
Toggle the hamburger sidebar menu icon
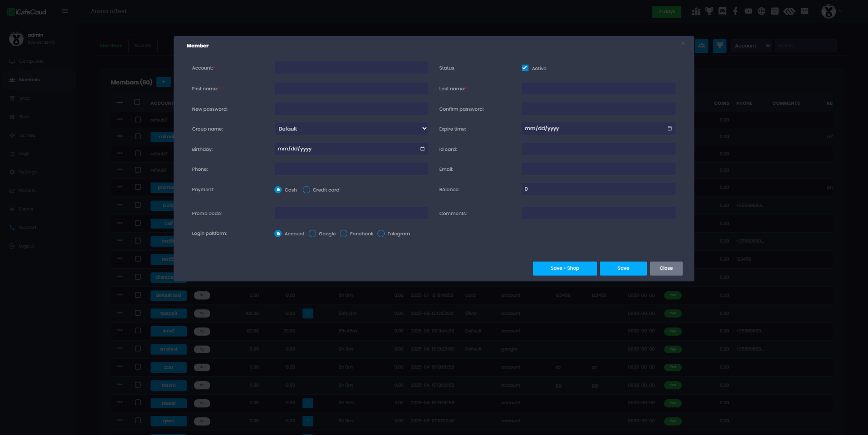(x=65, y=11)
